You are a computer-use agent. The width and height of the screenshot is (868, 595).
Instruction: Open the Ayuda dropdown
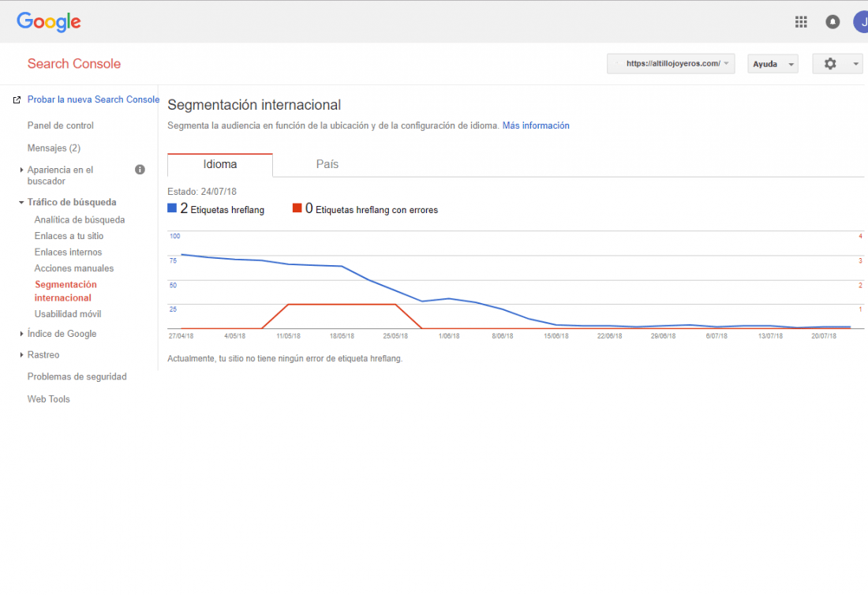pyautogui.click(x=773, y=64)
